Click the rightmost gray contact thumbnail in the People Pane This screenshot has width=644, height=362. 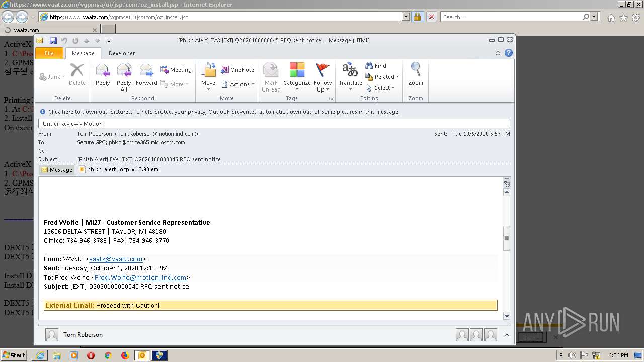(491, 335)
